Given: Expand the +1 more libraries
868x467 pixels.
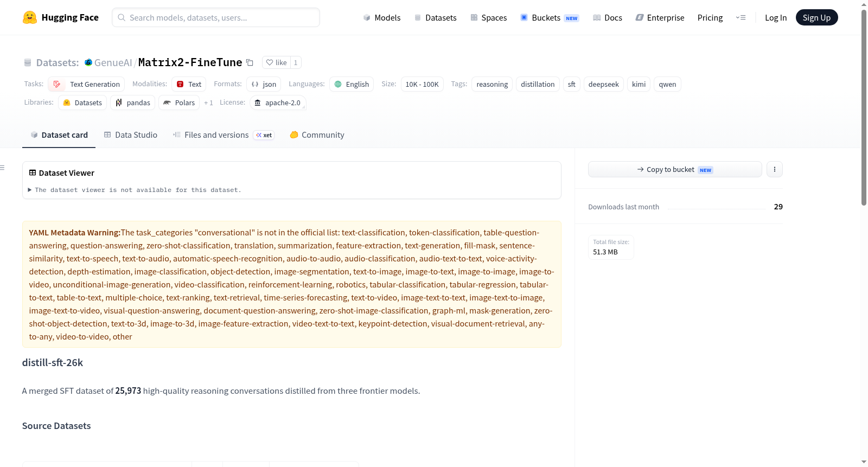Looking at the screenshot, I should (208, 103).
